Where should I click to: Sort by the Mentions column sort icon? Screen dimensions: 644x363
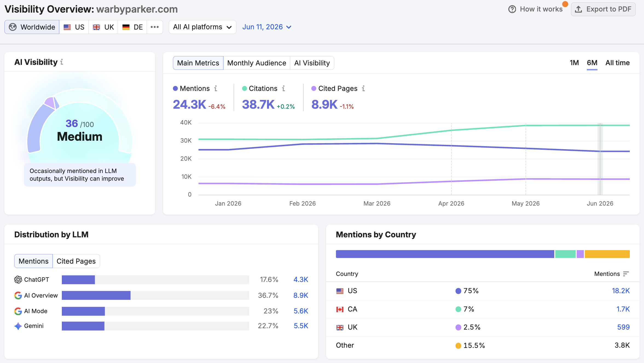point(626,274)
